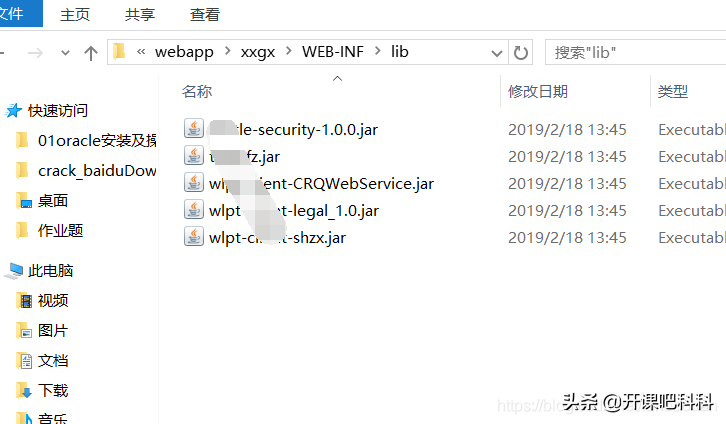Click the Quick Access star icon
The image size is (726, 424).
(14, 111)
